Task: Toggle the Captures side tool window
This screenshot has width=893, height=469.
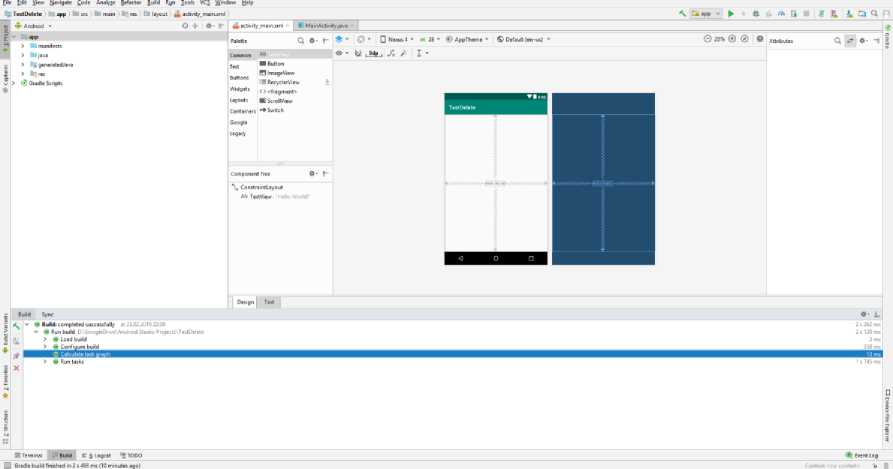Action: pyautogui.click(x=5, y=78)
